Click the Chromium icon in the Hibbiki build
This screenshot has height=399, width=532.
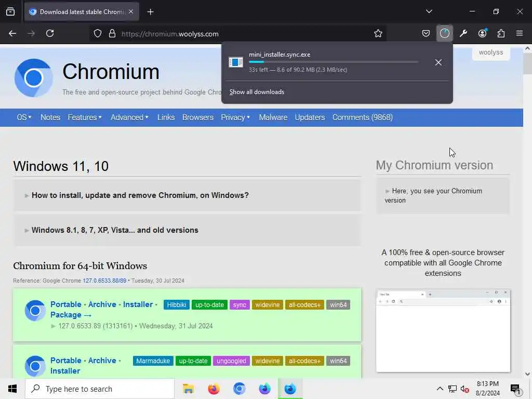point(35,311)
